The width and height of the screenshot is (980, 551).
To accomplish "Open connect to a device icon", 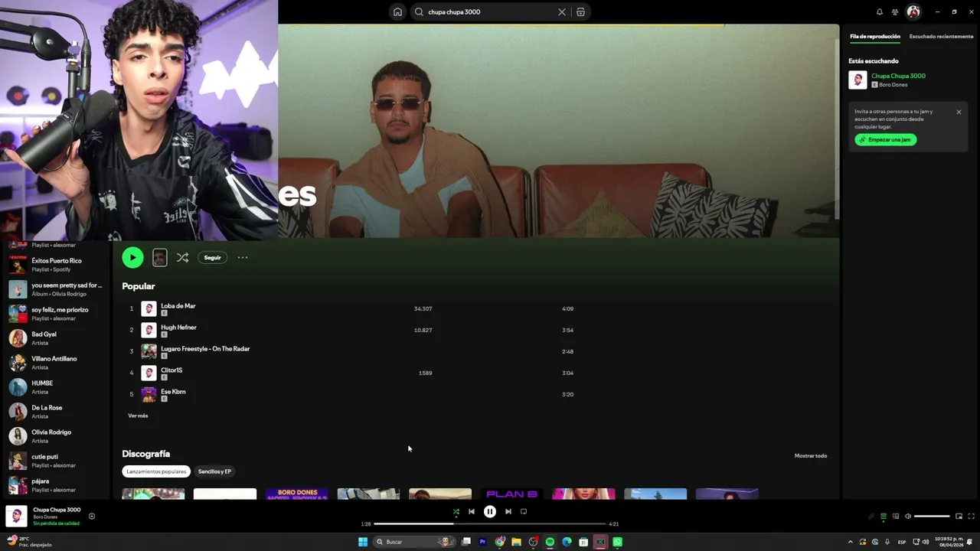I will pos(896,517).
